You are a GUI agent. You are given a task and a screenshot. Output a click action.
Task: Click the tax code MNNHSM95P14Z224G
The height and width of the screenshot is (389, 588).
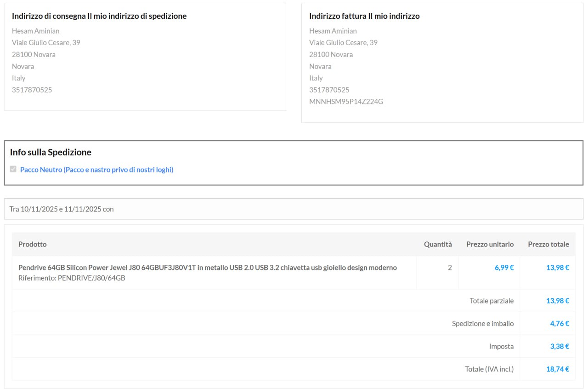(x=346, y=102)
